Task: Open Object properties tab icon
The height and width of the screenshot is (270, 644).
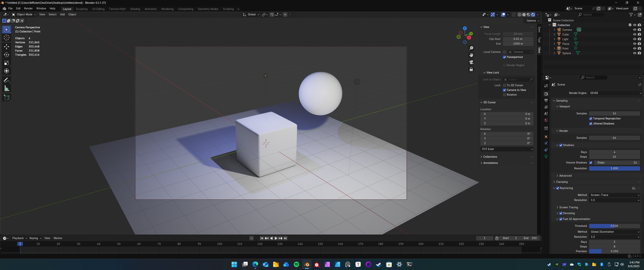Action: [546, 137]
